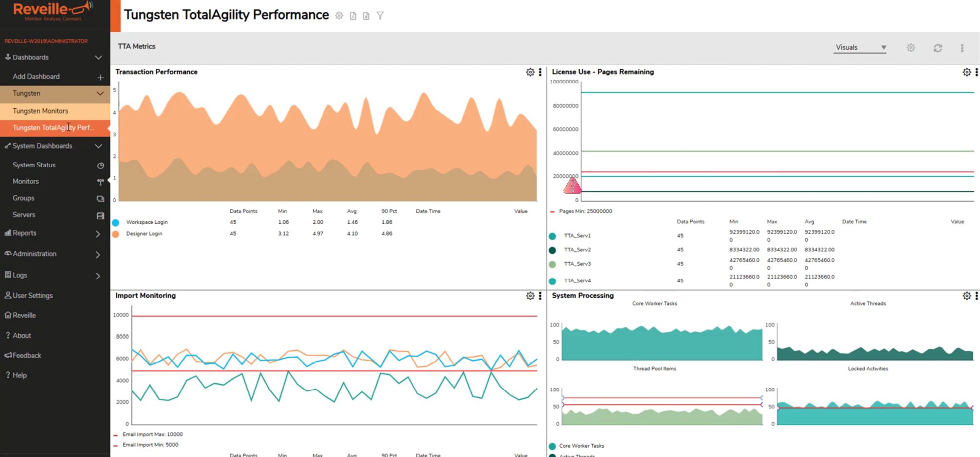
Task: Click Locked Activities mini chart
Action: click(x=875, y=407)
